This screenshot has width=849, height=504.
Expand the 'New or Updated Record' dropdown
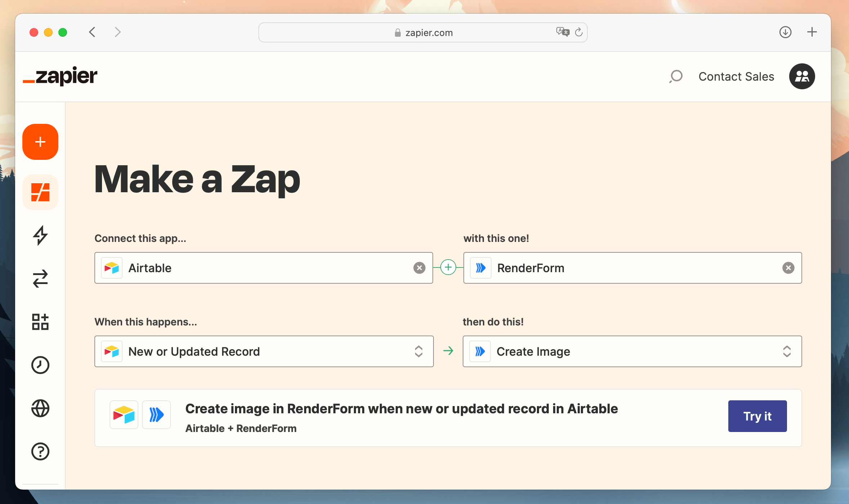point(420,351)
